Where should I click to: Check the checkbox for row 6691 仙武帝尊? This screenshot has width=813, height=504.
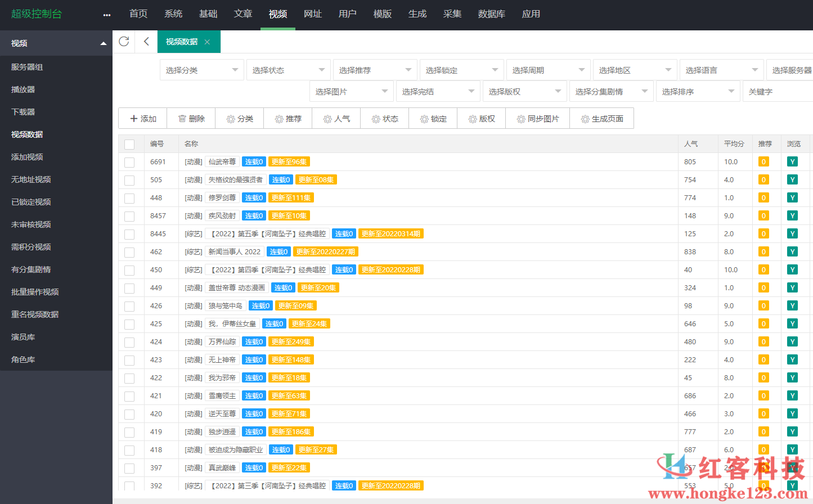click(131, 161)
